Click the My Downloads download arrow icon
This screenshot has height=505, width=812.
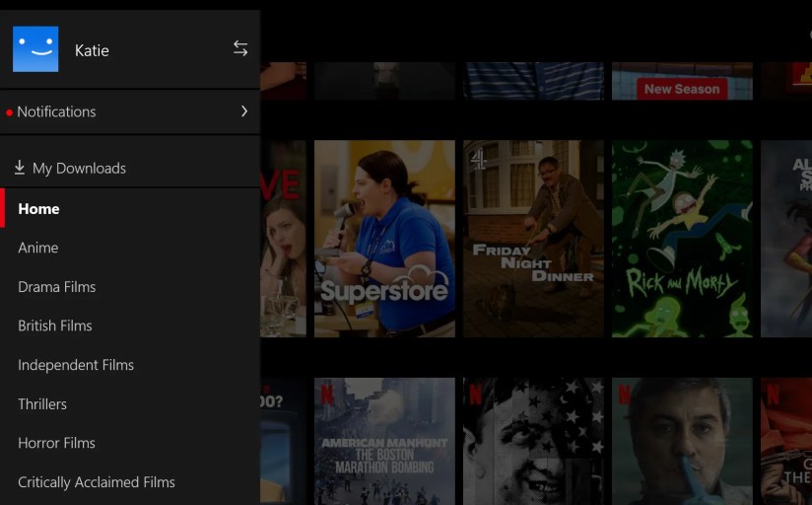point(20,168)
